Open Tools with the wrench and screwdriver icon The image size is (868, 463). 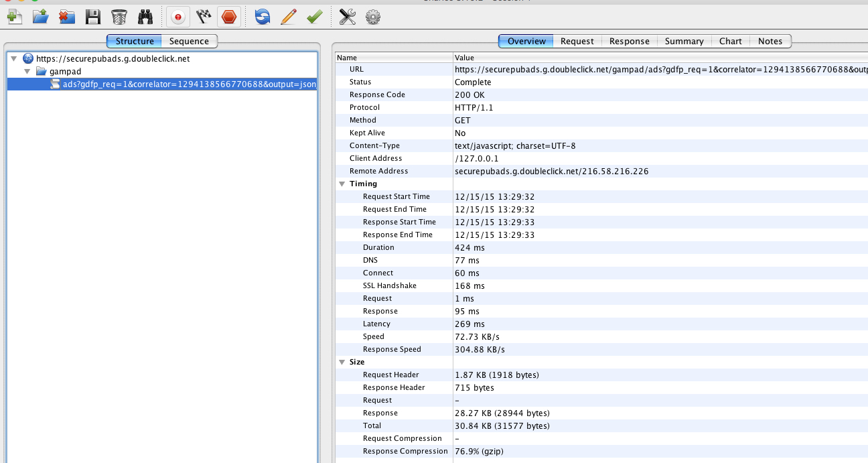[347, 17]
